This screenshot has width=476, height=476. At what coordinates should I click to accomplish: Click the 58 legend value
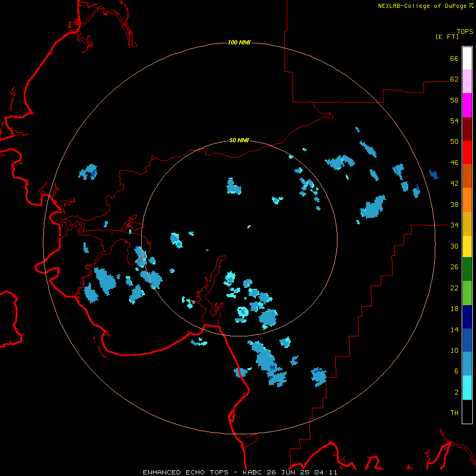click(454, 100)
